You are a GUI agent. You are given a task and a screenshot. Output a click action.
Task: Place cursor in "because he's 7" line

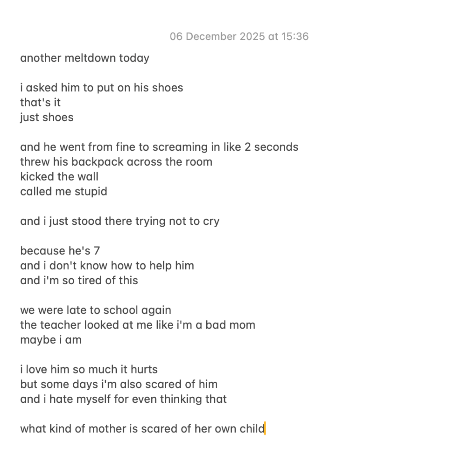[x=60, y=251]
